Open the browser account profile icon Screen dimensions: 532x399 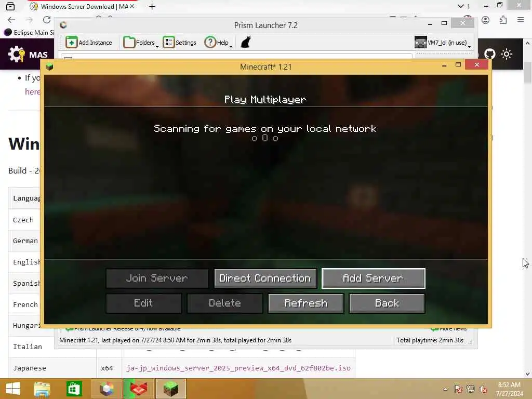click(486, 20)
